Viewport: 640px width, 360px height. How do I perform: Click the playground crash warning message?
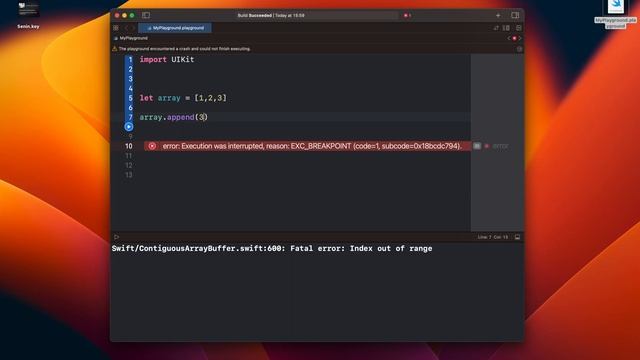click(x=184, y=49)
